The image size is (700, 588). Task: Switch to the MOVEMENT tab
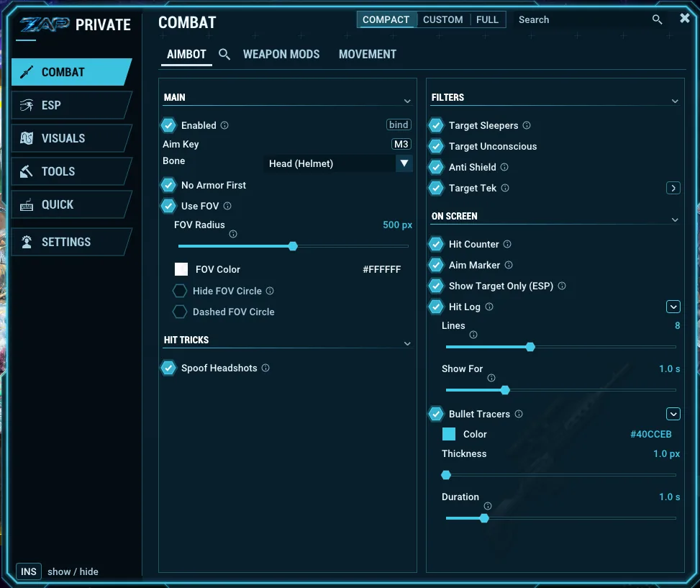pyautogui.click(x=368, y=55)
